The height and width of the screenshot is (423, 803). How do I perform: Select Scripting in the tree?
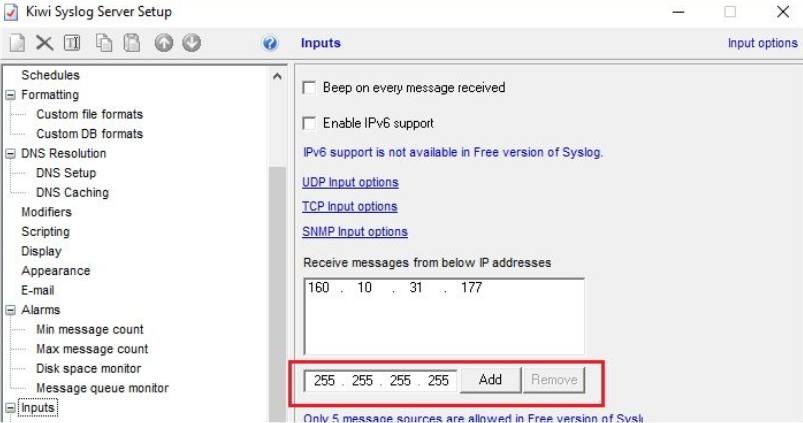tap(45, 231)
